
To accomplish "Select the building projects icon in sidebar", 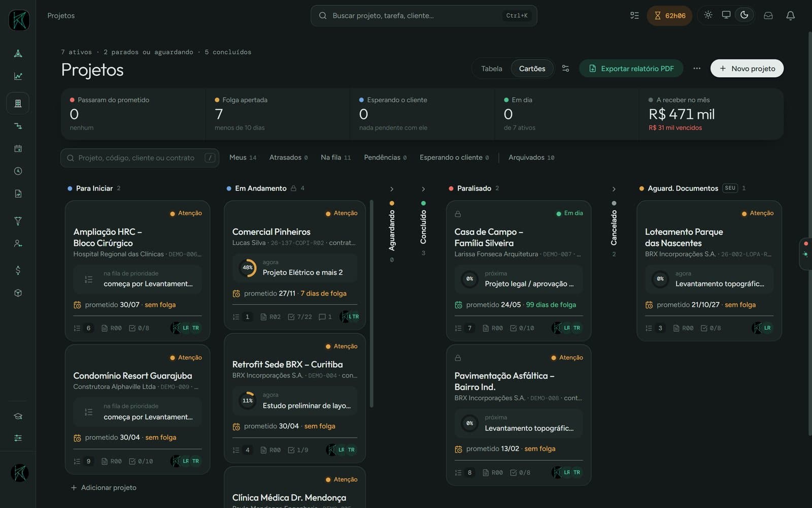I will tap(18, 104).
